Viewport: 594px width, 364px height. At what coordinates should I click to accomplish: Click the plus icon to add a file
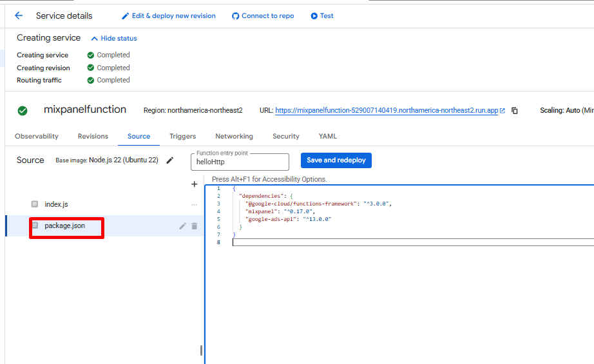click(x=194, y=184)
